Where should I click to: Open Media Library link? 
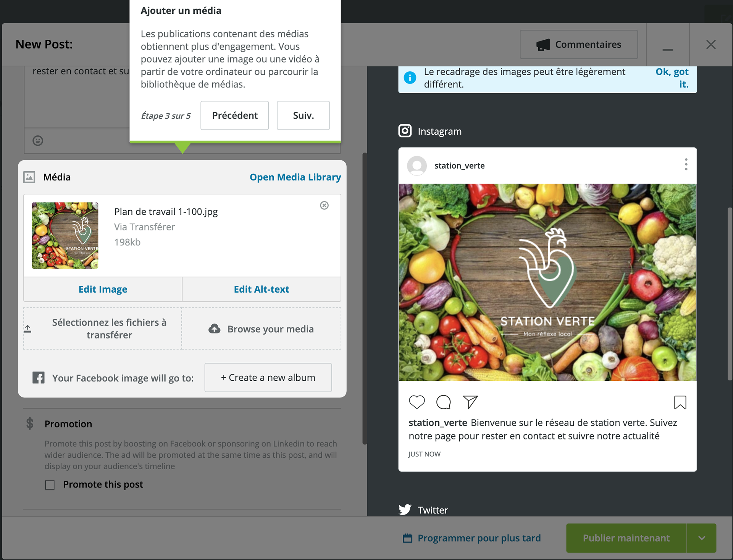click(x=295, y=177)
